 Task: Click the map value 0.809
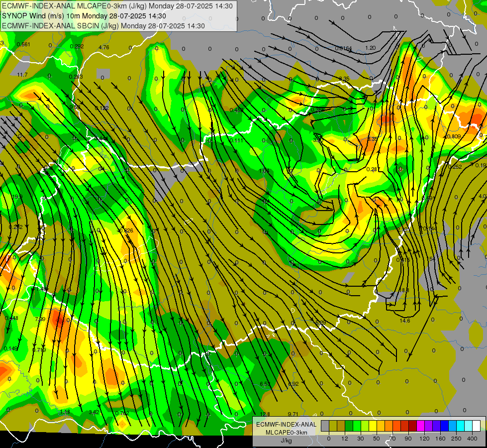(454, 136)
